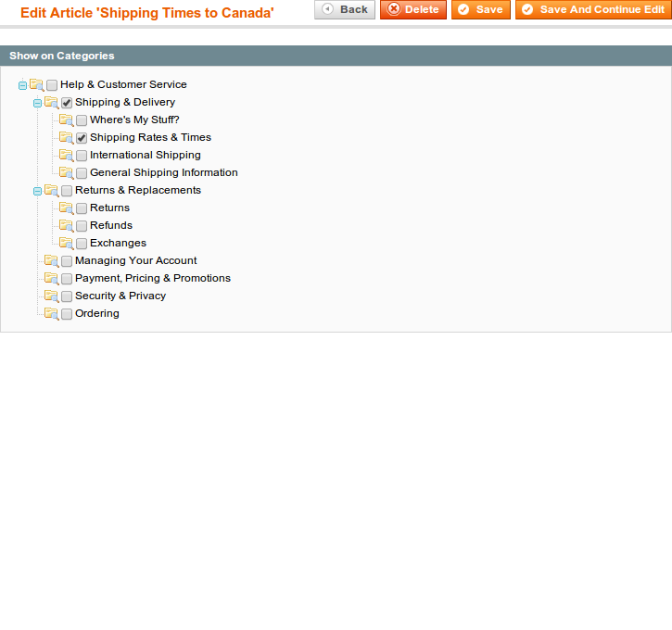This screenshot has width=672, height=630.
Task: Click the 'Show on Categories' section header
Action: point(336,56)
